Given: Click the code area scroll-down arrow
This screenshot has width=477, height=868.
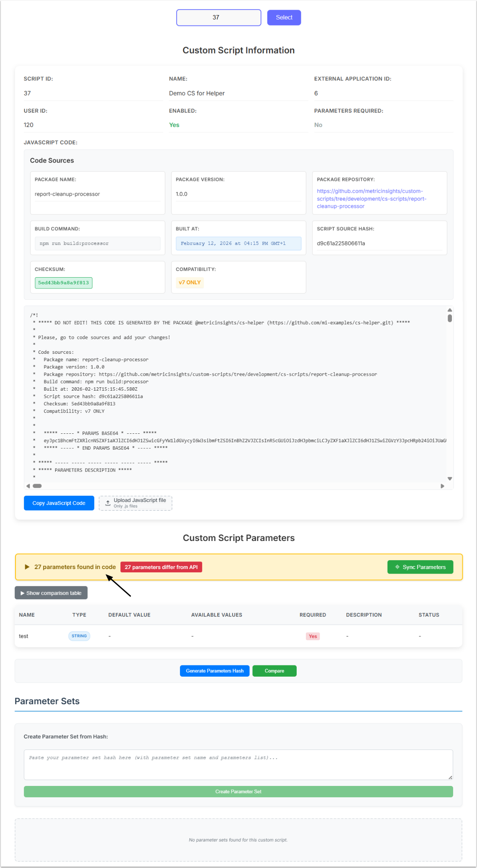Looking at the screenshot, I should (x=450, y=479).
